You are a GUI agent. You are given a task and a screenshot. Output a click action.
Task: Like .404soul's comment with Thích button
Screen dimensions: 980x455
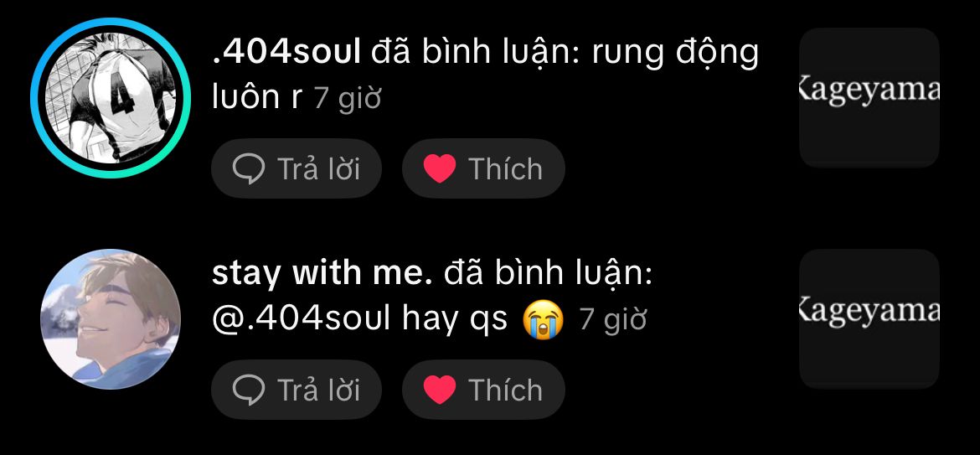click(x=484, y=168)
